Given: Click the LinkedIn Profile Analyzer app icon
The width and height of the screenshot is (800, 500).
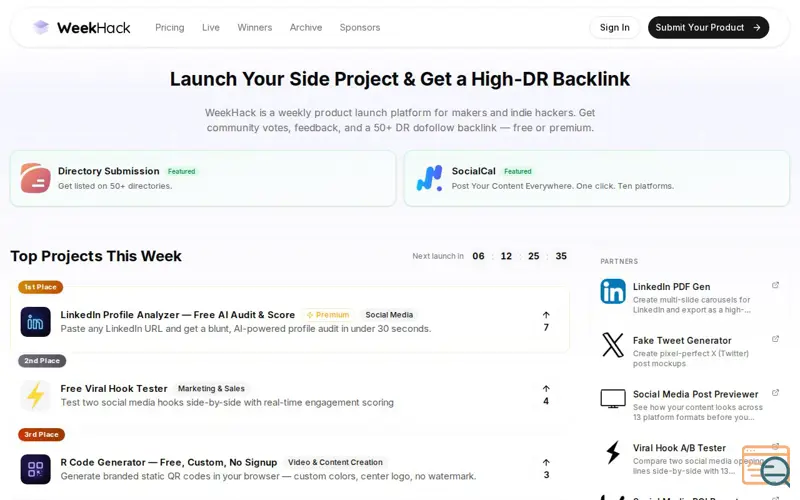Looking at the screenshot, I should 35,322.
